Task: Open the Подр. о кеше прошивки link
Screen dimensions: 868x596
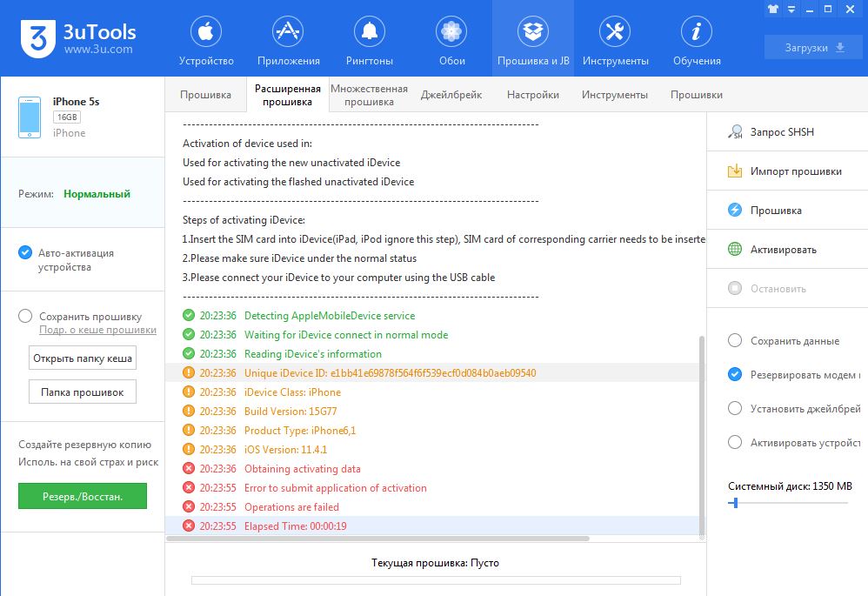Action: click(x=97, y=330)
